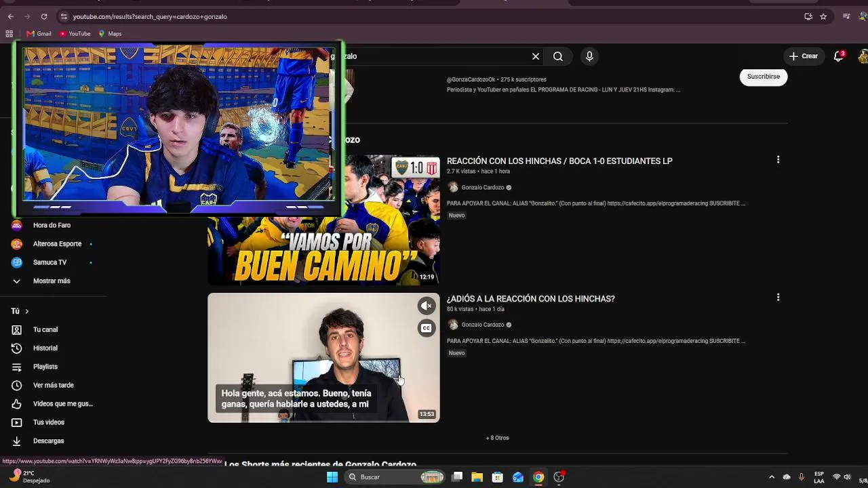The height and width of the screenshot is (488, 868).
Task: Open File Explorer from the taskbar
Action: tap(477, 477)
